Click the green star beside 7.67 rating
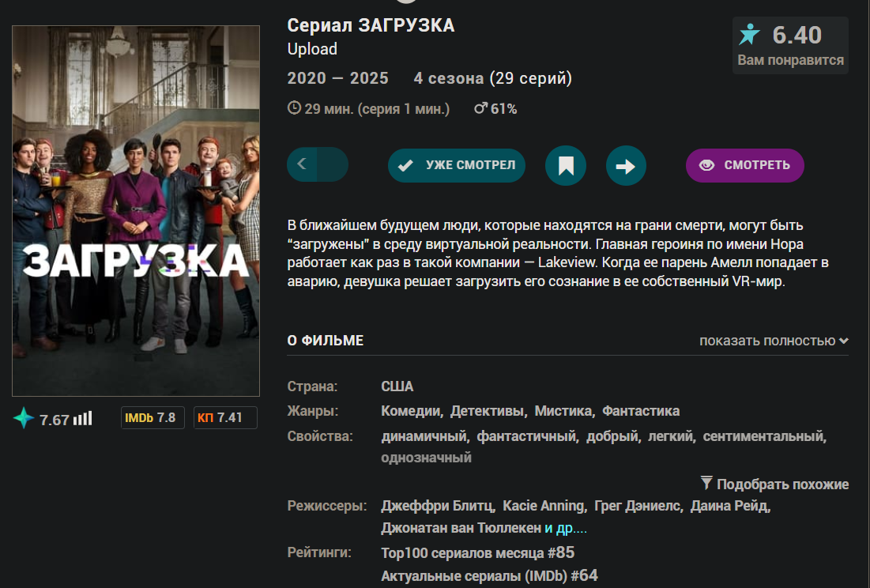 coord(24,418)
